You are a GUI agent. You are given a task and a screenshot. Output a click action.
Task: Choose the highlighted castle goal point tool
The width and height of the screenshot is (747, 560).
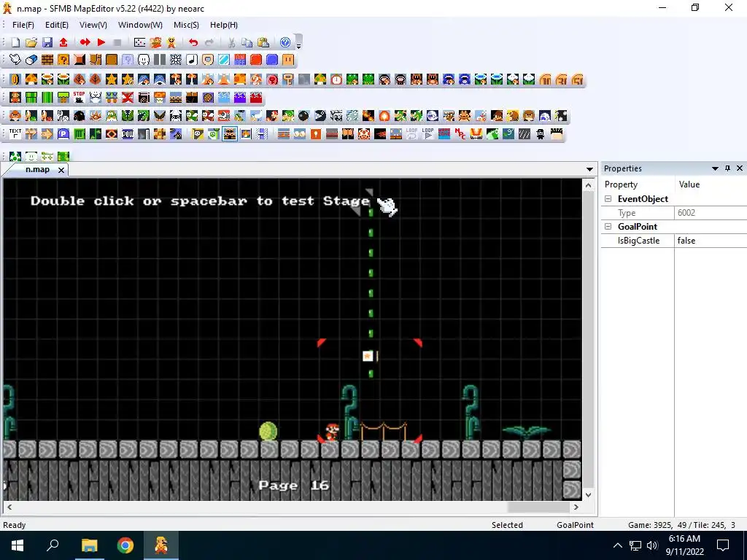click(230, 134)
